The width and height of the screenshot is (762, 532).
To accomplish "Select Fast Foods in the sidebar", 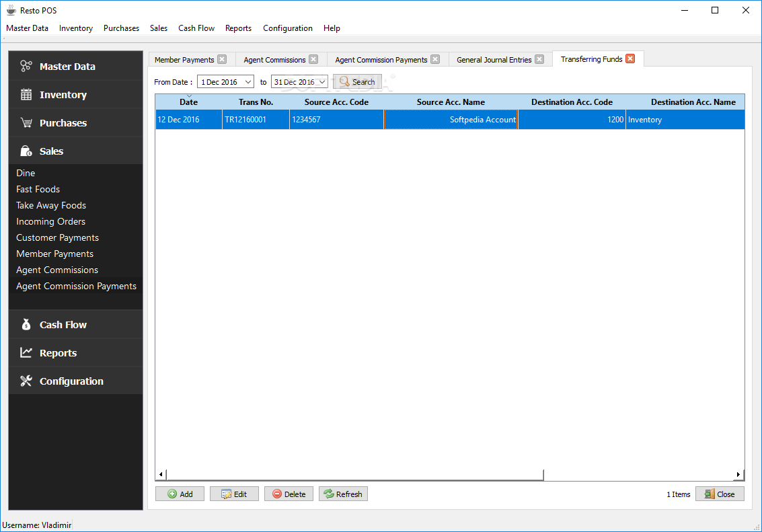I will coord(75,189).
